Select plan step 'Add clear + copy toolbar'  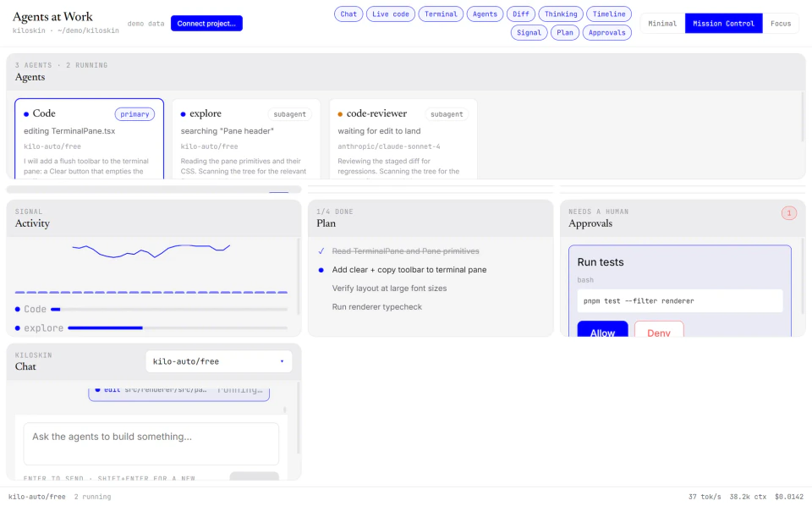click(409, 270)
